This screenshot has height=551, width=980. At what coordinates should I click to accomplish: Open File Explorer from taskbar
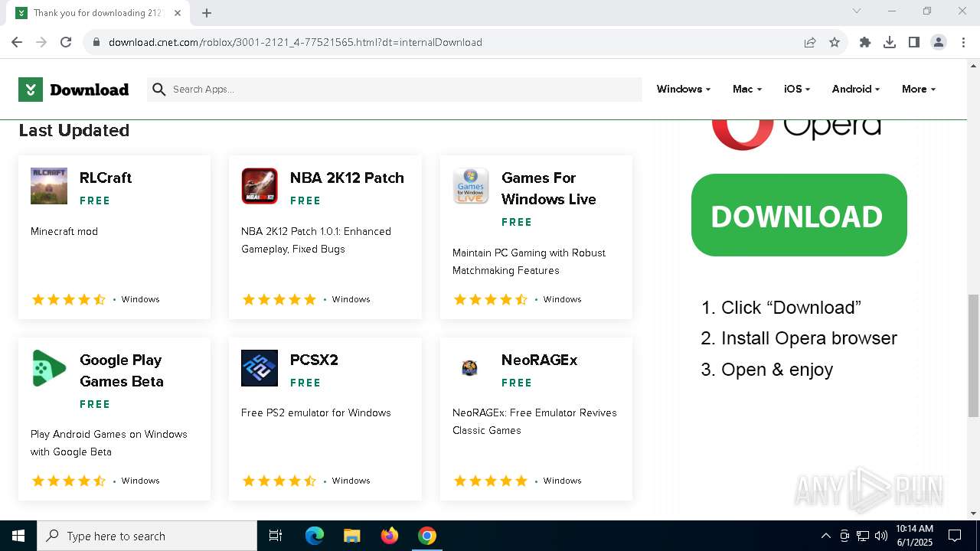click(352, 536)
